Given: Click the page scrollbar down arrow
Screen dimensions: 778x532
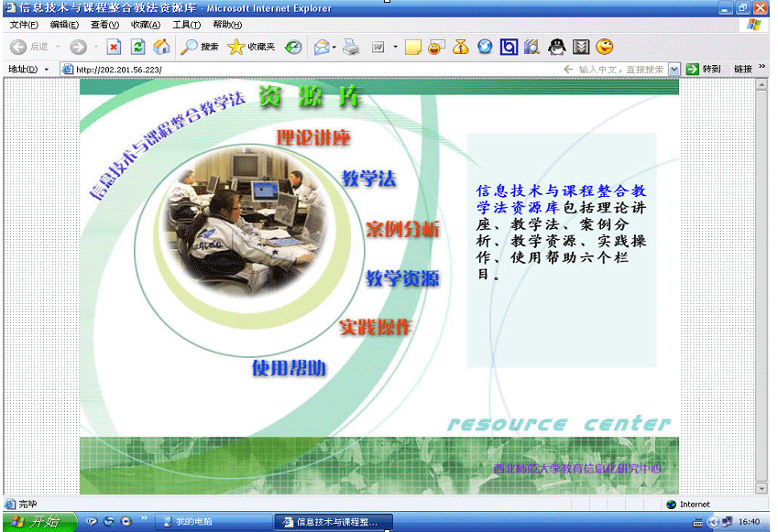Looking at the screenshot, I should [762, 489].
